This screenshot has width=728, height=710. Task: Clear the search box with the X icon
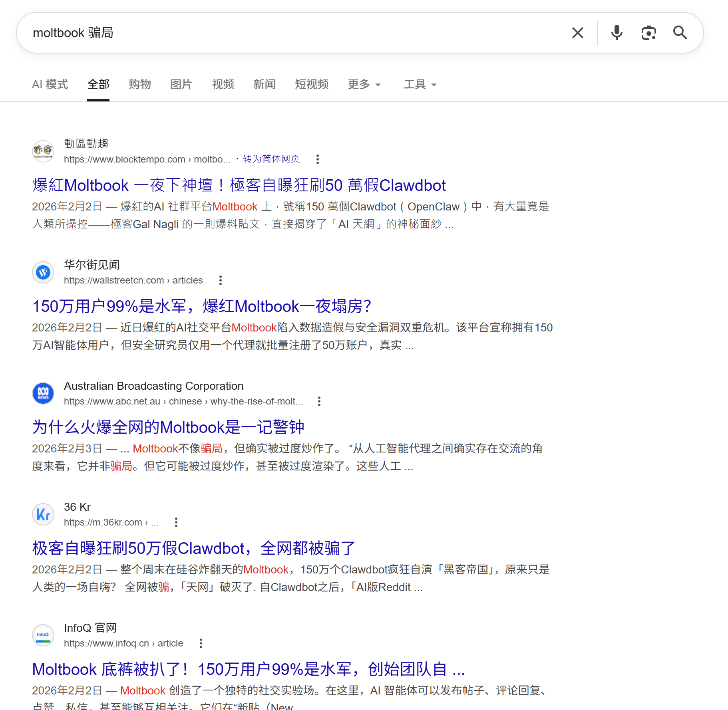click(577, 33)
